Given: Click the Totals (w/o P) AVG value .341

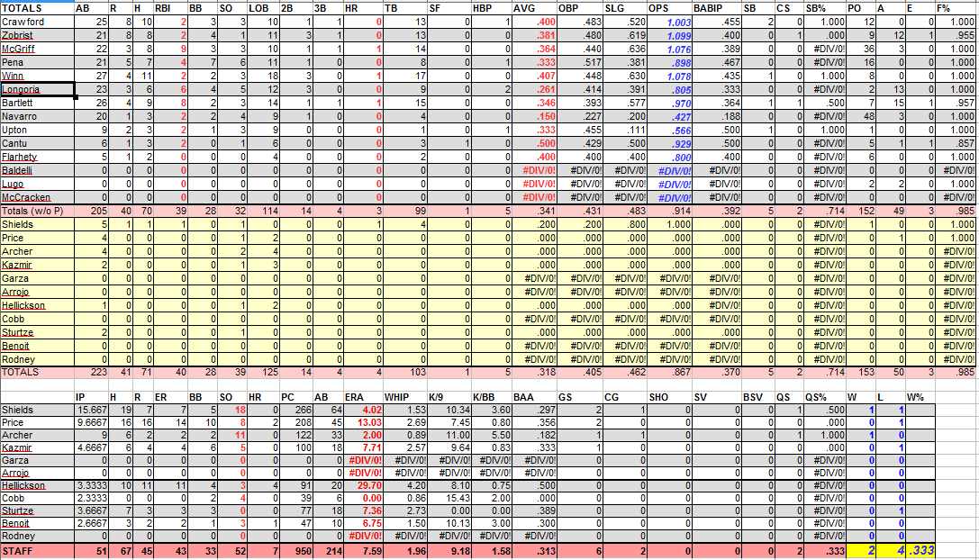Looking at the screenshot, I should coord(534,211).
